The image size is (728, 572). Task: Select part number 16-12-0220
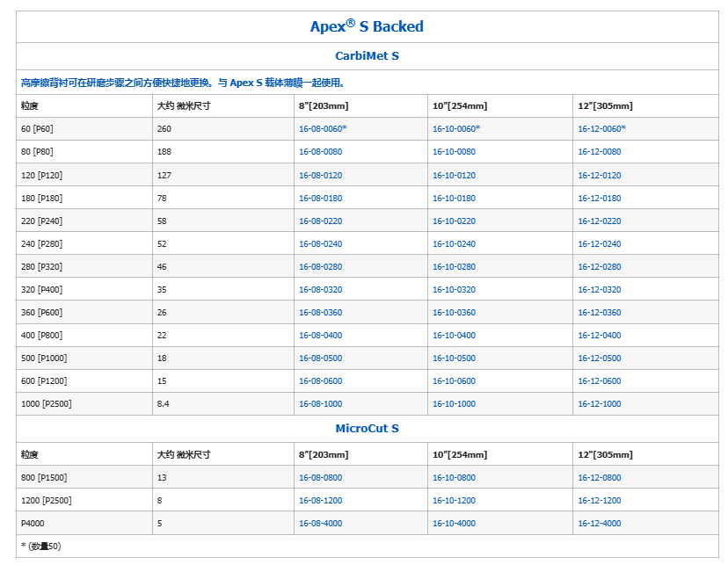[600, 221]
